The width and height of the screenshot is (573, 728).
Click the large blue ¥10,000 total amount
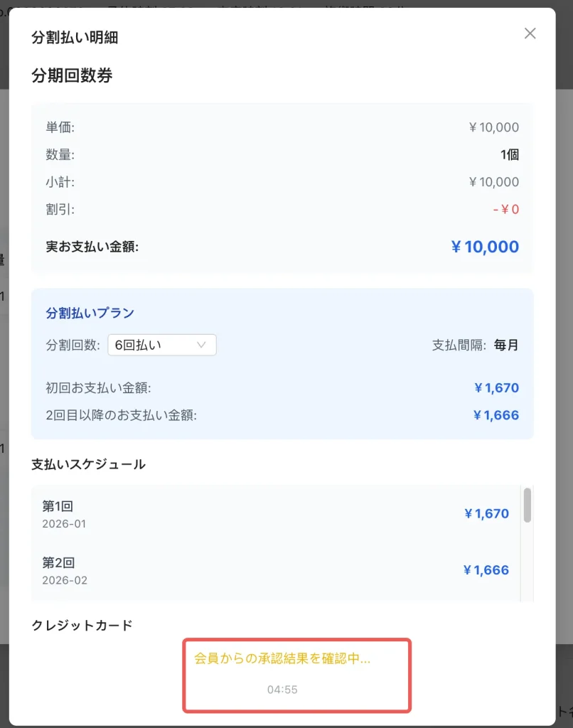click(485, 247)
